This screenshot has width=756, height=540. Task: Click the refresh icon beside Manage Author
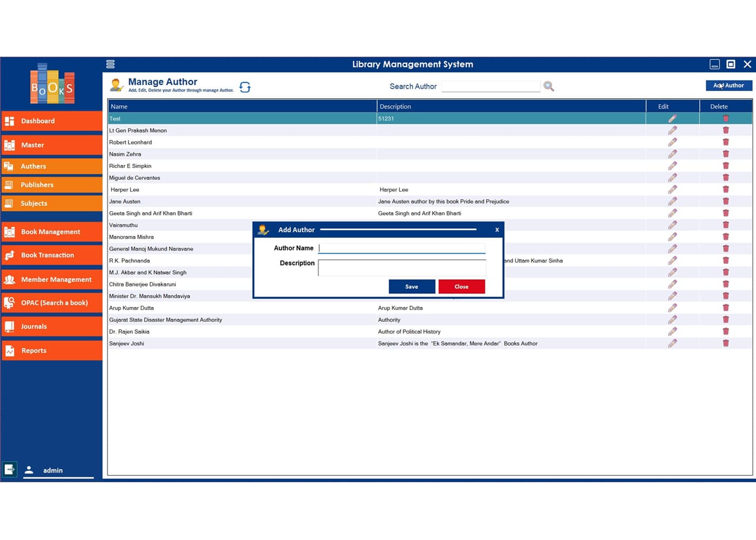[x=245, y=87]
